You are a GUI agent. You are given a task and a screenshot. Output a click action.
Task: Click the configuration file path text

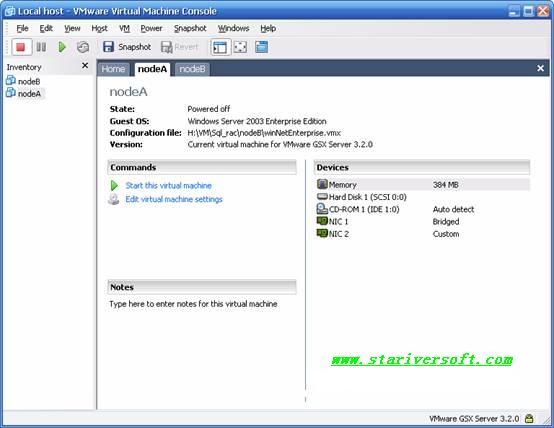tap(264, 133)
